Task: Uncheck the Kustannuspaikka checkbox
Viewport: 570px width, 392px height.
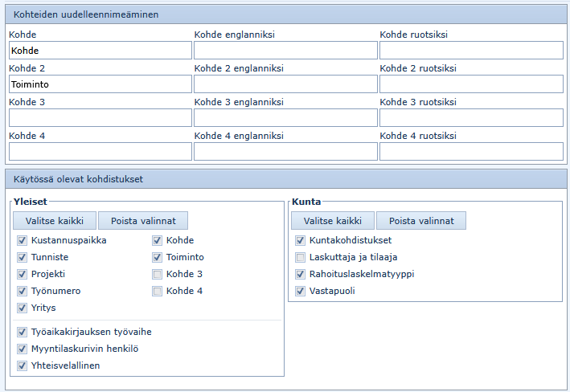Action: 23,240
